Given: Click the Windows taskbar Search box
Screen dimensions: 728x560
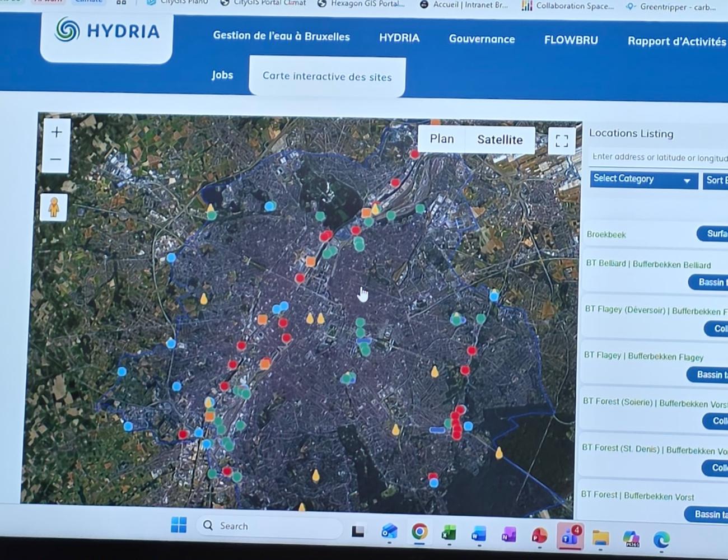Looking at the screenshot, I should pyautogui.click(x=270, y=526).
